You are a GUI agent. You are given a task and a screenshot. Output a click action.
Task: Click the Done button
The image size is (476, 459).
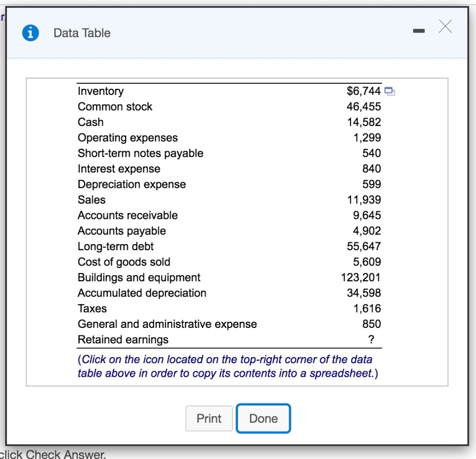pyautogui.click(x=263, y=418)
